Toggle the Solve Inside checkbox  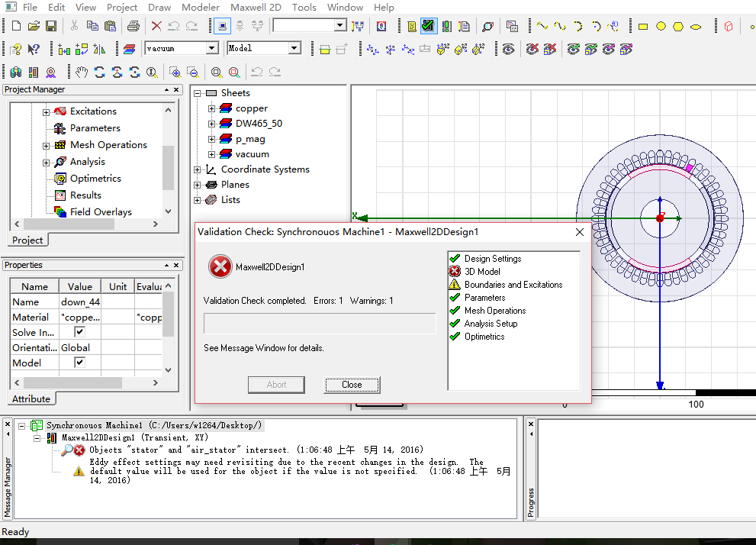79,332
